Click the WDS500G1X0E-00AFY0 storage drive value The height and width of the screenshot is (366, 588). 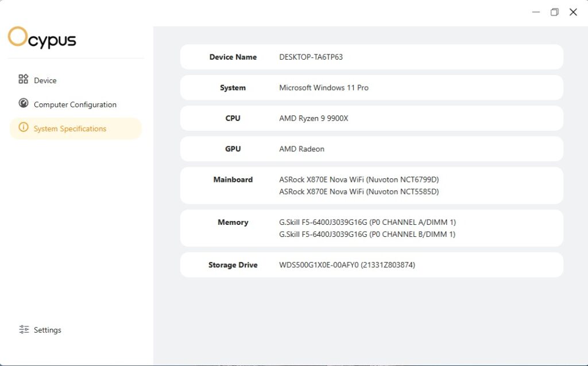coord(347,265)
